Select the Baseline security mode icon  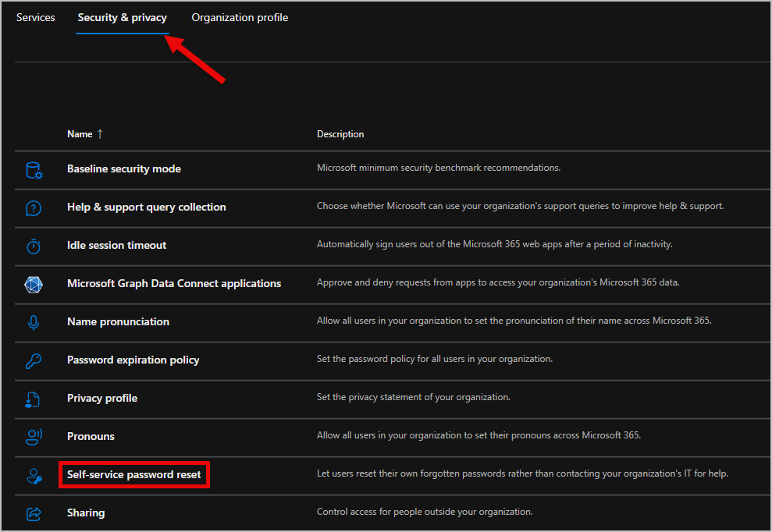point(34,168)
